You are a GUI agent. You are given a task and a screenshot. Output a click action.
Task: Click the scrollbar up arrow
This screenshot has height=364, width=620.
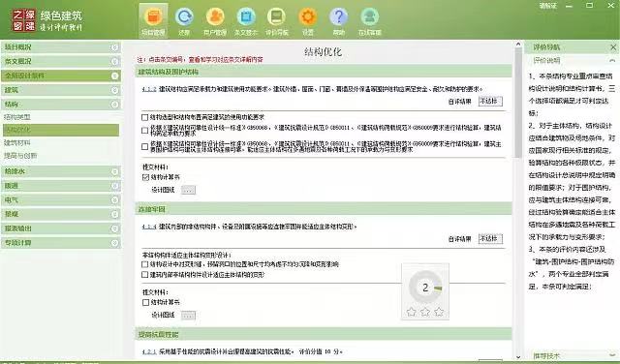(x=518, y=45)
